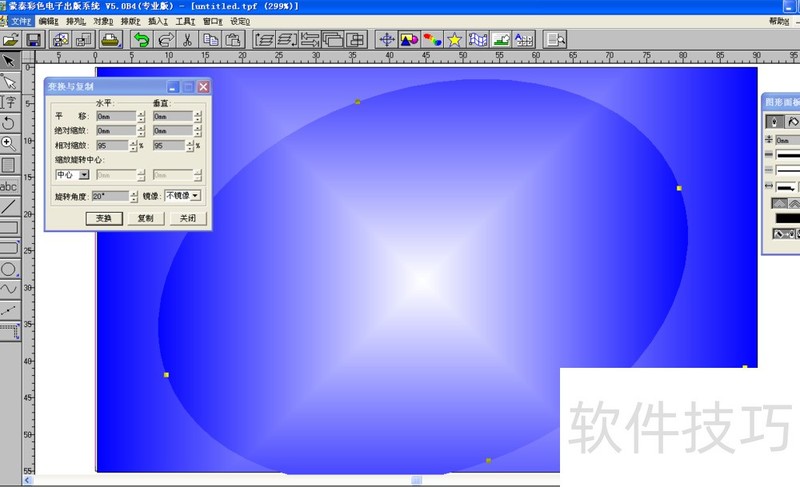
Task: Click the Redo arrow toolbar icon
Action: pyautogui.click(x=165, y=40)
